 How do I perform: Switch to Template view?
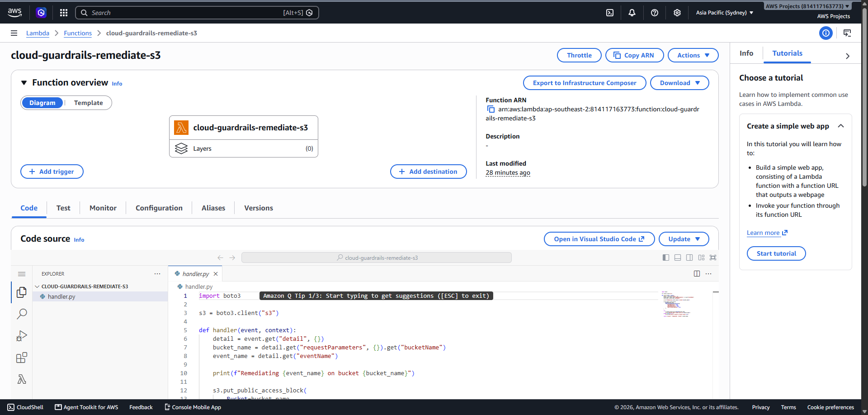89,103
